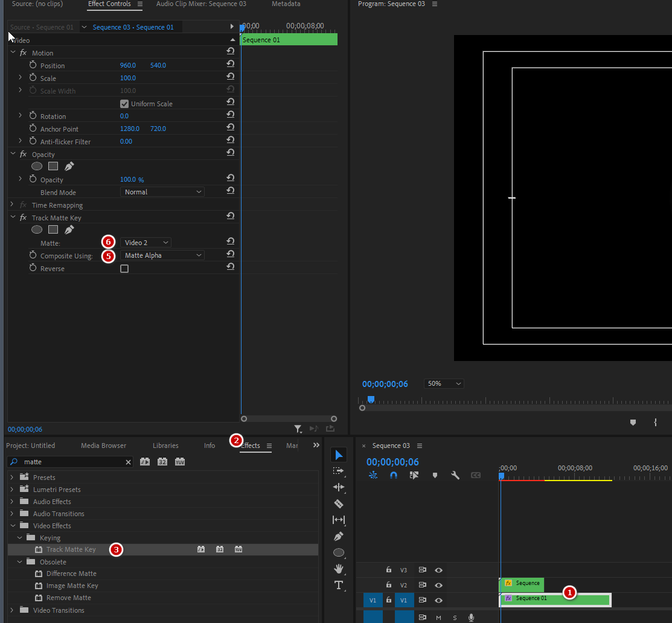The height and width of the screenshot is (623, 672).
Task: Open timeline display settings wrench
Action: (x=455, y=475)
